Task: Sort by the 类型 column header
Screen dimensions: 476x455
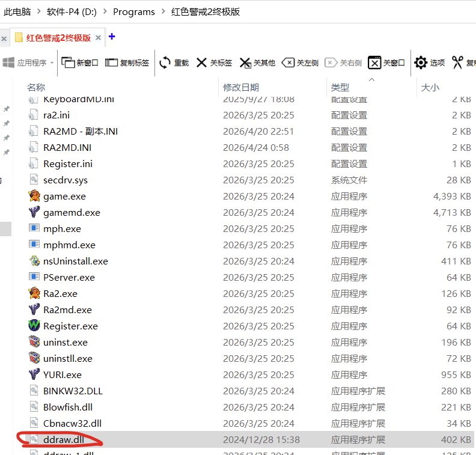Action: click(x=340, y=87)
